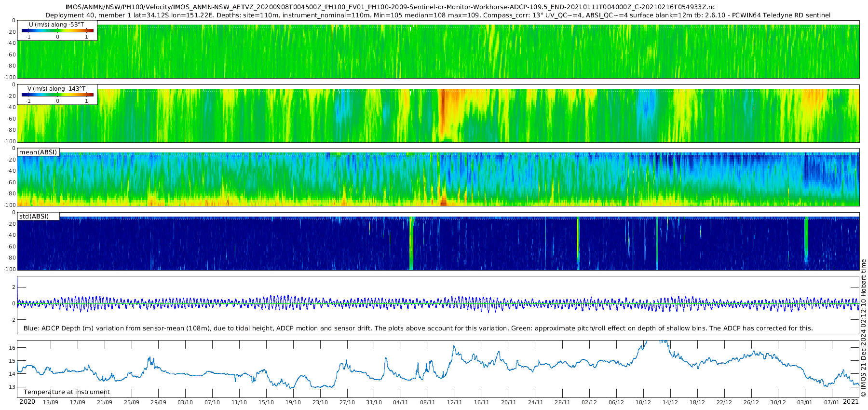Click the 23/10 date tick label

pyautogui.click(x=320, y=402)
